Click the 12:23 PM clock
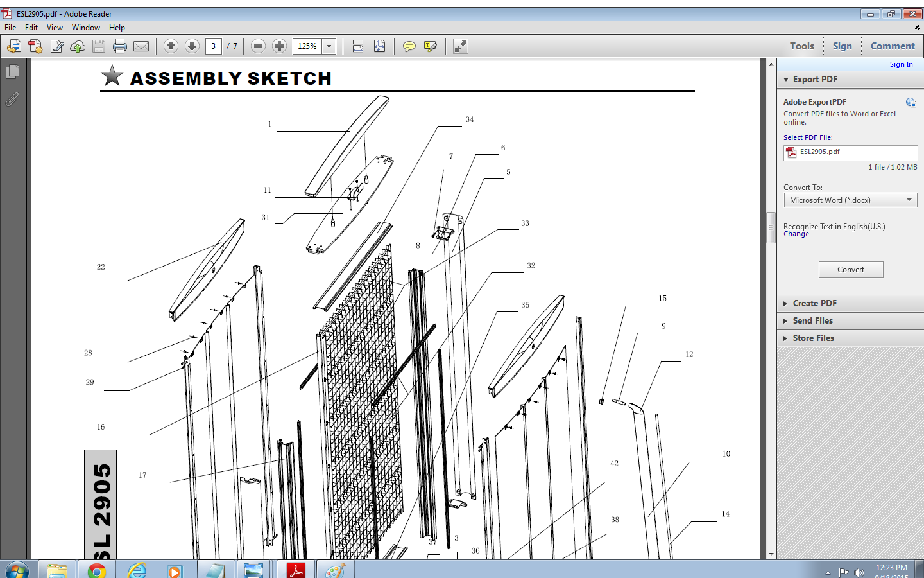The height and width of the screenshot is (578, 924). point(891,568)
